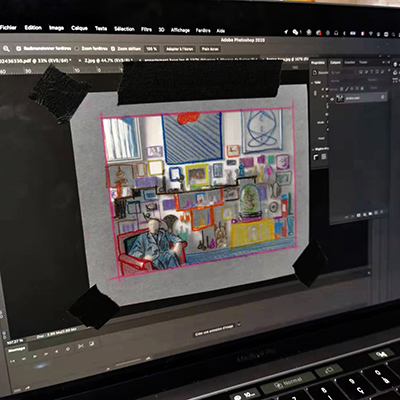Click the Plein écran button
400x400 pixels.
point(210,49)
